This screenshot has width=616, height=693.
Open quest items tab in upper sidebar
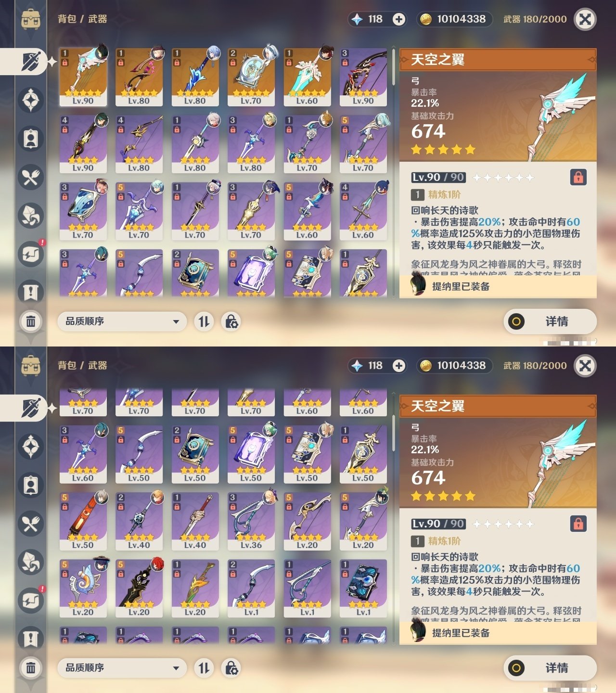tap(31, 293)
